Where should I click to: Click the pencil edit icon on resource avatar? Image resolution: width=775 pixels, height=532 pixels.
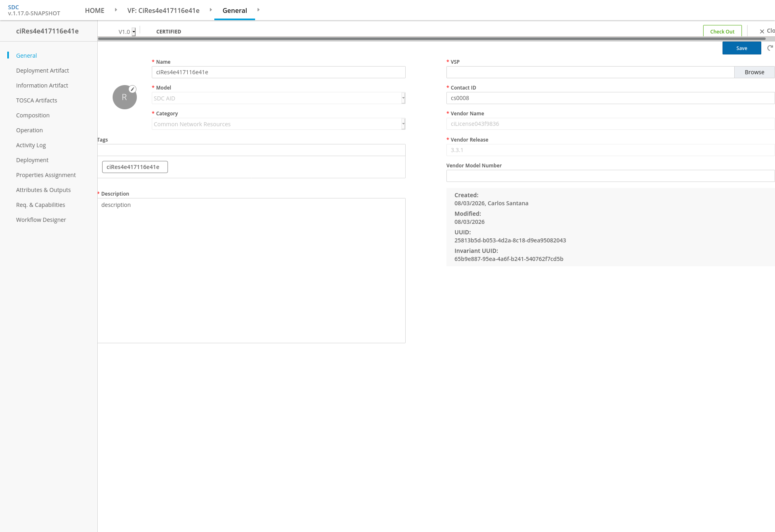[132, 89]
